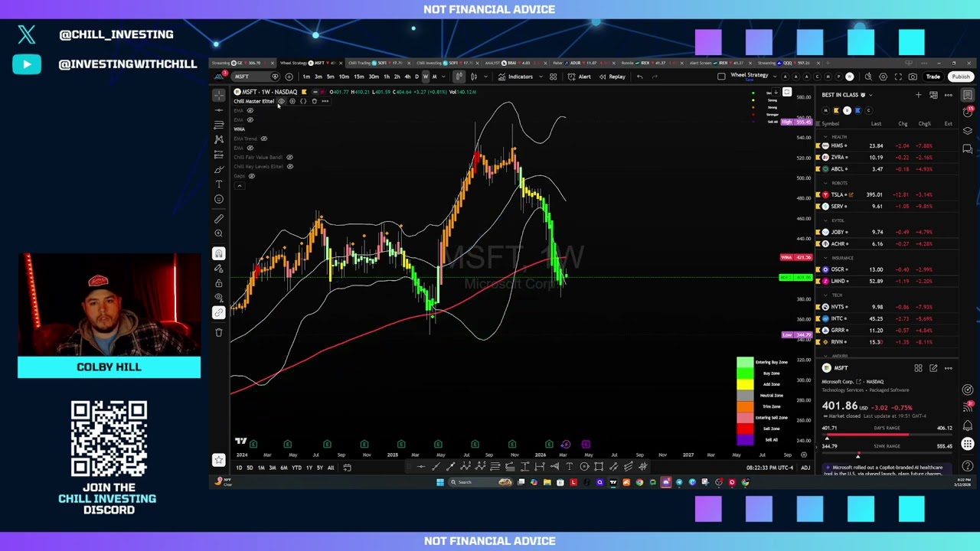Hide the Chill Master Elite indicator
This screenshot has height=551, width=980.
tap(282, 101)
